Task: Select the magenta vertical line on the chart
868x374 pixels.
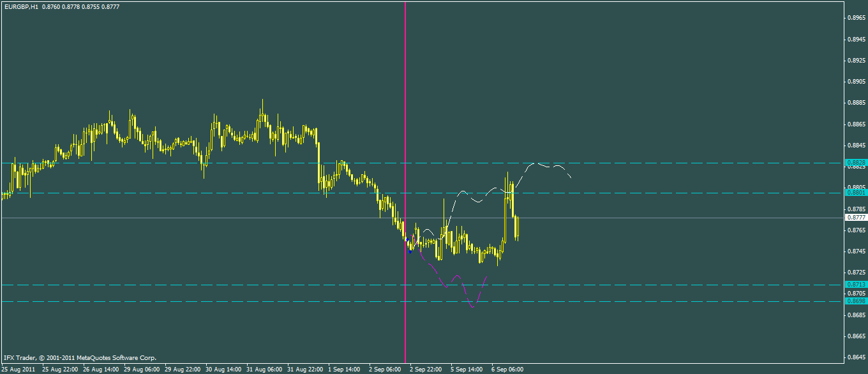Action: 405,128
